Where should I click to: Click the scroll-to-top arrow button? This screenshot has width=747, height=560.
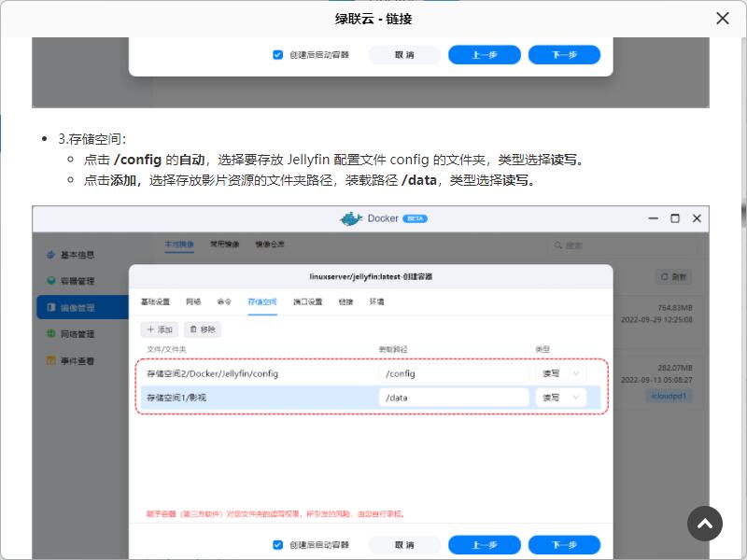pos(705,524)
